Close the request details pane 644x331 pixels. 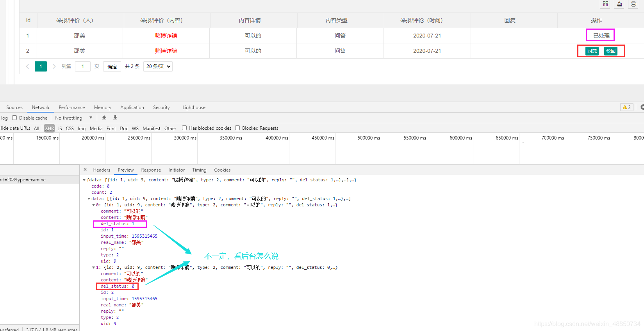click(85, 170)
